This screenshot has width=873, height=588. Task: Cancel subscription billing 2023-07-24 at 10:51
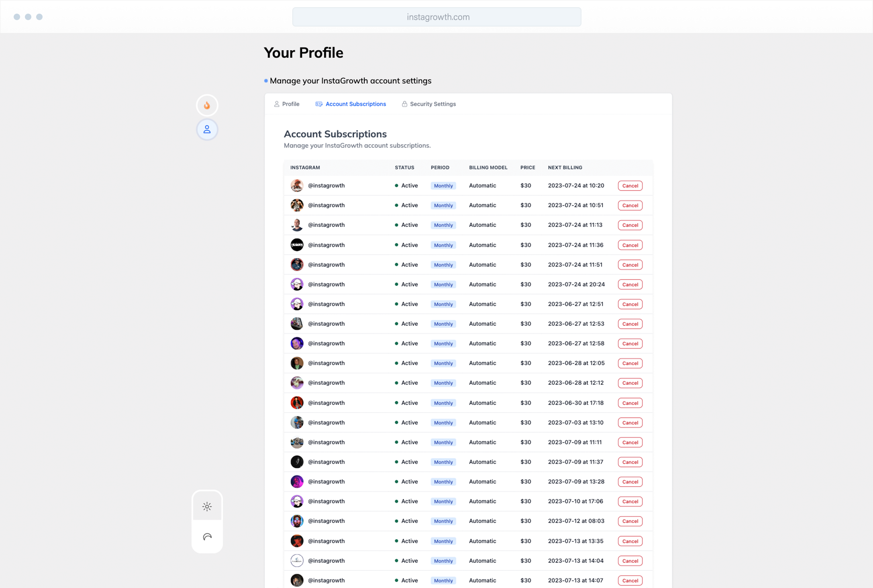(630, 205)
